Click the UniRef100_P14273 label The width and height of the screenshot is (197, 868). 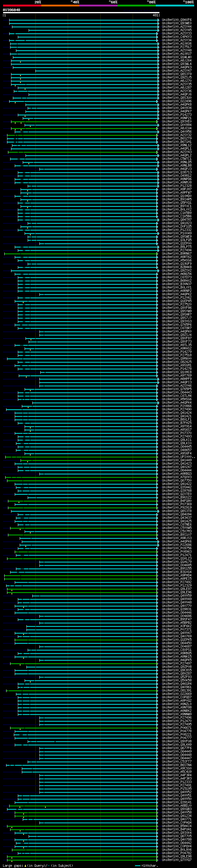(x=177, y=115)
